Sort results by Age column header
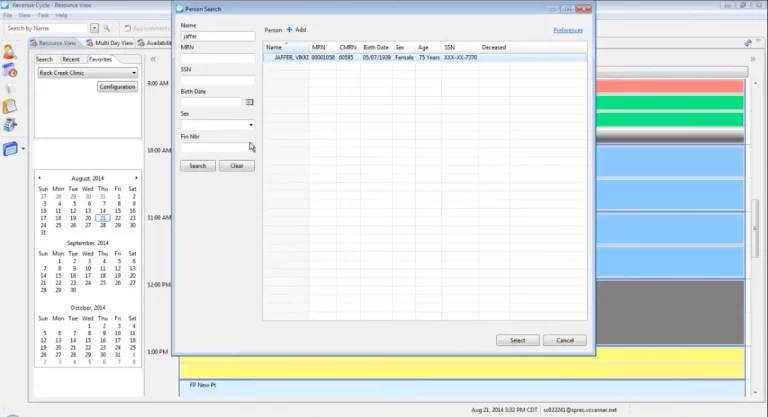The width and height of the screenshot is (768, 417). click(x=428, y=48)
